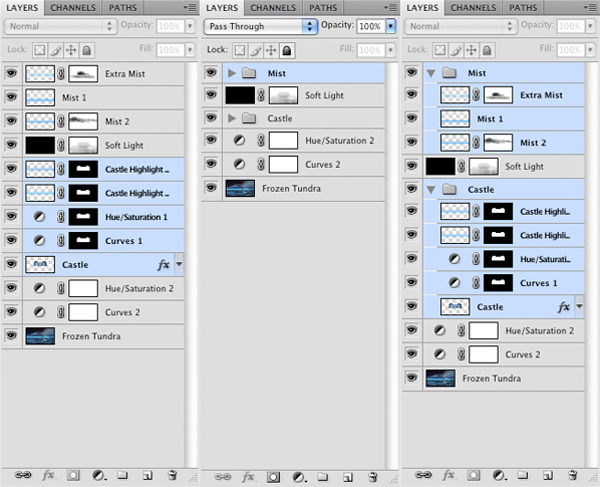Image resolution: width=600 pixels, height=487 pixels.
Task: Click the Castle layer thumbnail in the left panel
Action: click(x=40, y=264)
